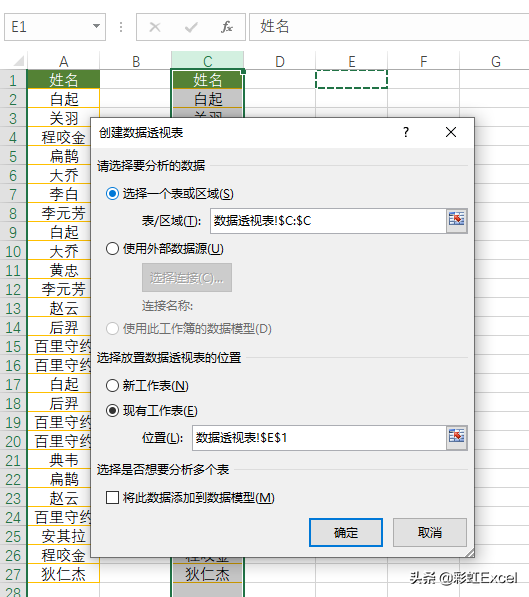Open the Name Box dropdown arrow
The width and height of the screenshot is (529, 597).
point(96,26)
